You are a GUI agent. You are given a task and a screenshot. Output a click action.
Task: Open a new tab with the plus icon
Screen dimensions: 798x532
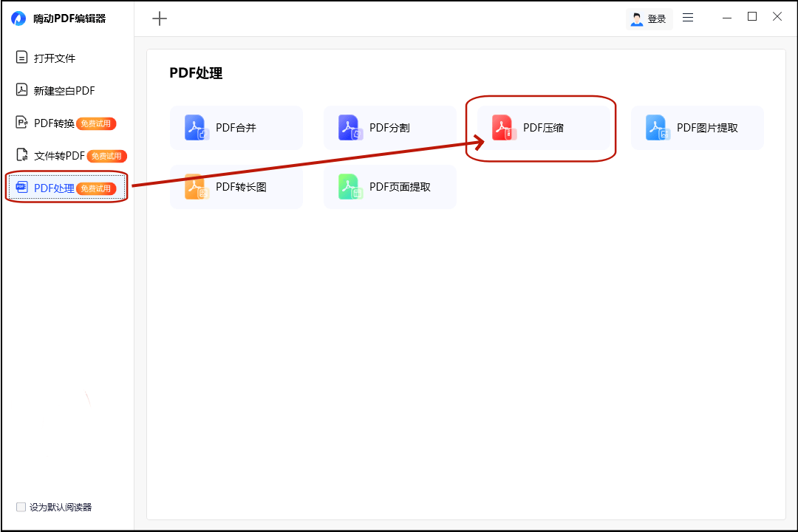click(x=159, y=18)
